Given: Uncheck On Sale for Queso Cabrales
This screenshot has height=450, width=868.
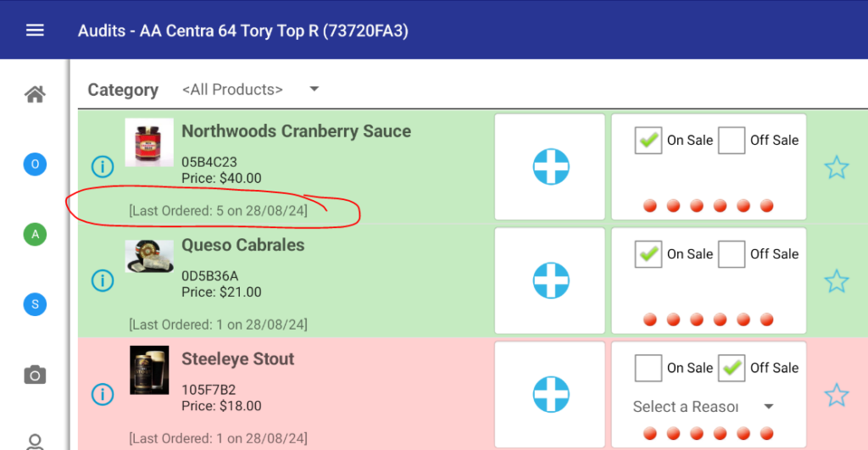Looking at the screenshot, I should click(648, 254).
